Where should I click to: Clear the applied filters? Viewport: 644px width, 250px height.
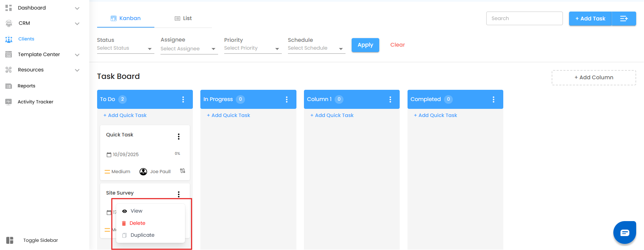click(x=398, y=45)
